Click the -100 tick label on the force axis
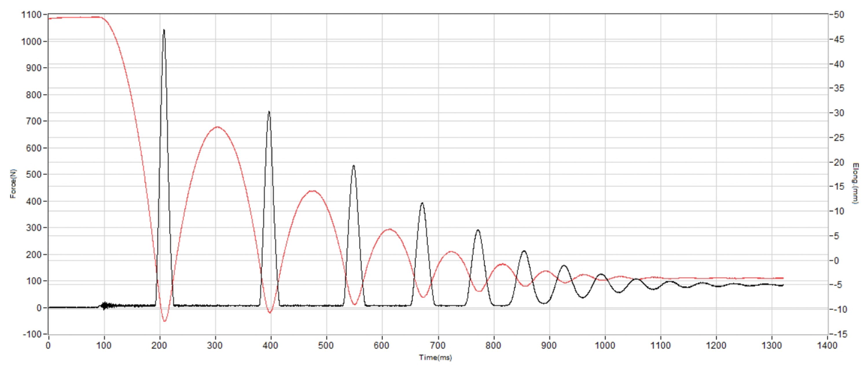 coord(32,334)
